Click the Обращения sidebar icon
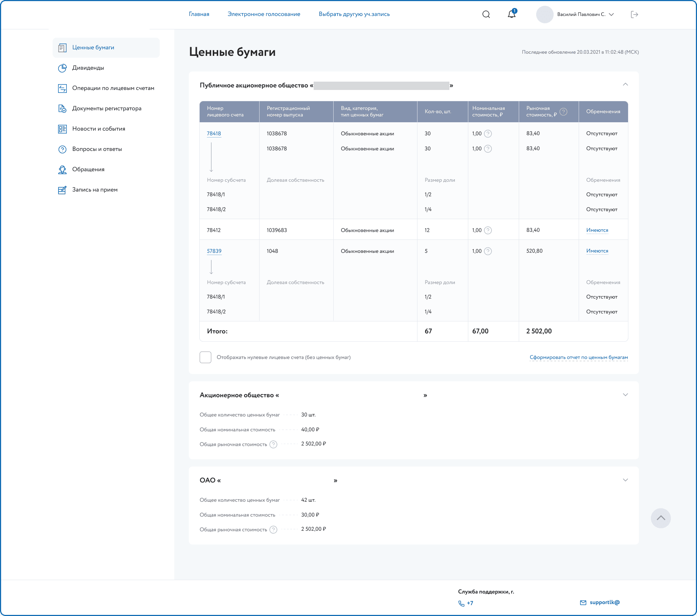The height and width of the screenshot is (616, 697). [x=62, y=169]
